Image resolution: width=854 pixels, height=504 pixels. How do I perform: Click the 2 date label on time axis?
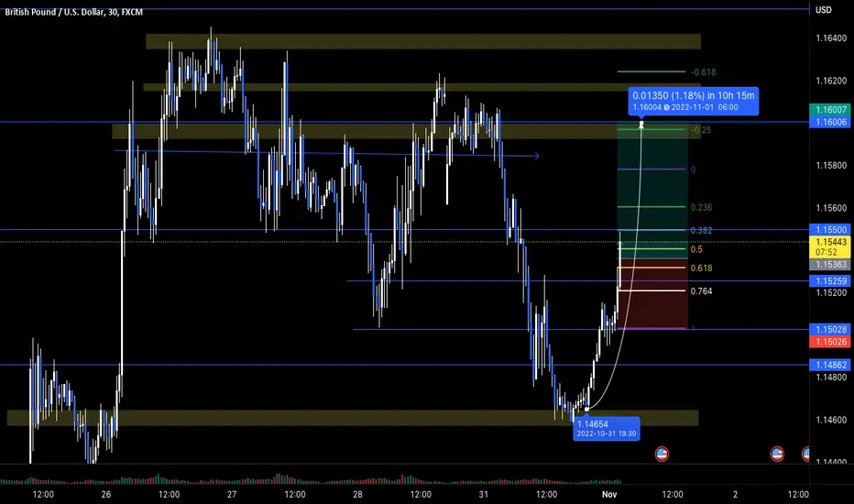[x=735, y=494]
